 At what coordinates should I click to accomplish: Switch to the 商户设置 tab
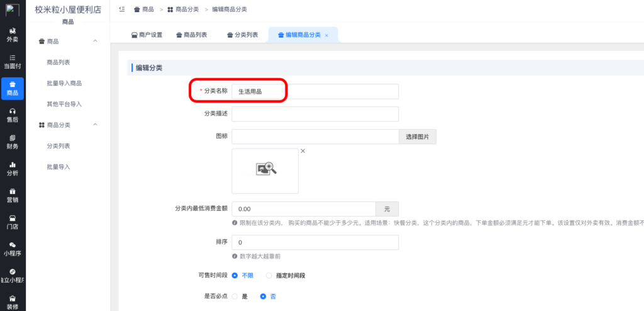coord(147,35)
